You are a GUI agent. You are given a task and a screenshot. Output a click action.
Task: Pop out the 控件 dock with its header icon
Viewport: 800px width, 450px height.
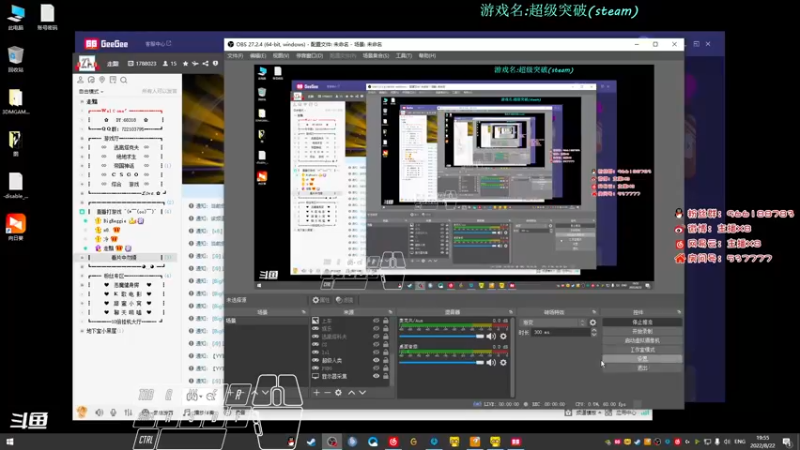point(679,312)
